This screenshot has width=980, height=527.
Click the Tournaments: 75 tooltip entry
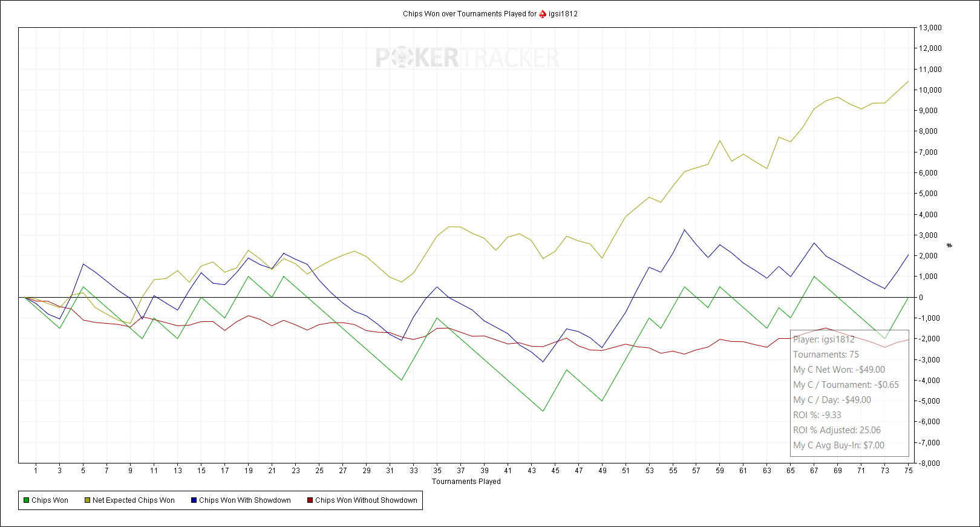click(x=826, y=355)
